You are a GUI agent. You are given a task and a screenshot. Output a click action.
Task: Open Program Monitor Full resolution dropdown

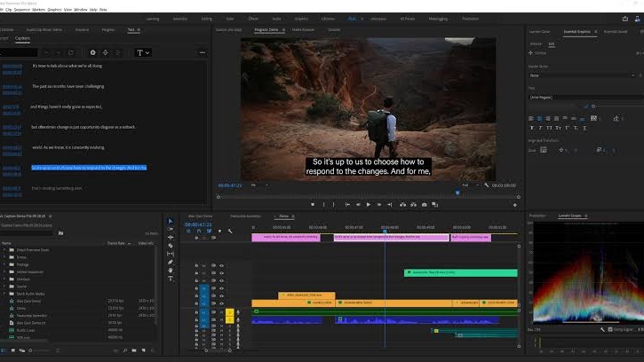pos(470,185)
